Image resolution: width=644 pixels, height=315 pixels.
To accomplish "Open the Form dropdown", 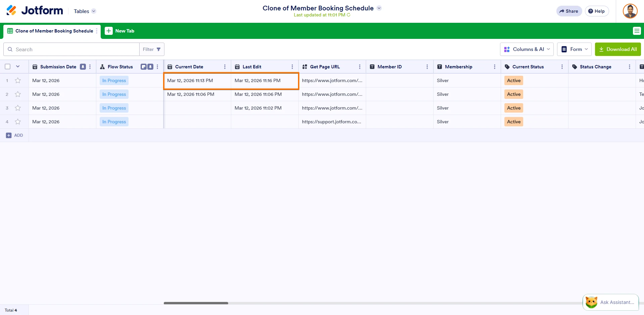I will [x=575, y=49].
